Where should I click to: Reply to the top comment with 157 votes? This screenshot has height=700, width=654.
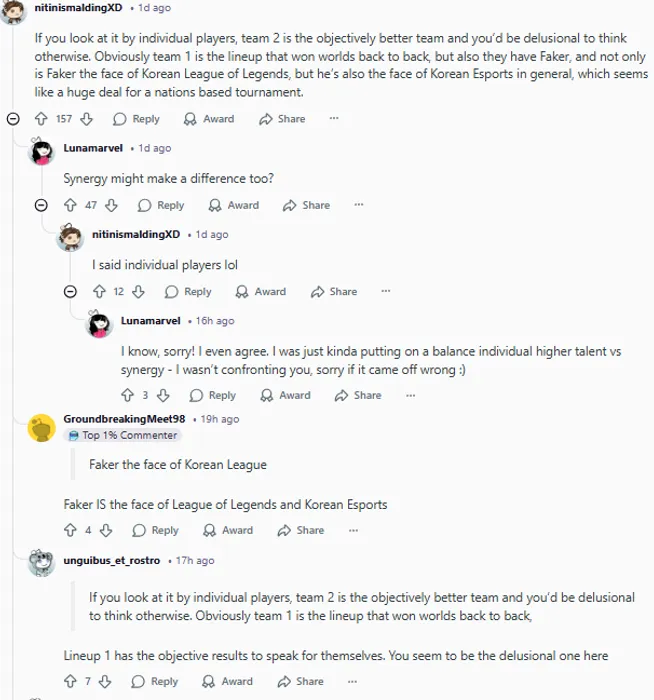coord(137,119)
